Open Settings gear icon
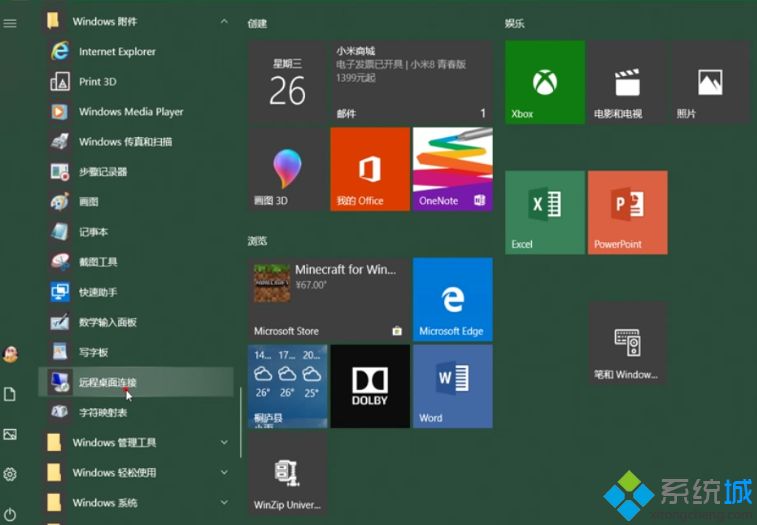The image size is (757, 525). point(10,474)
